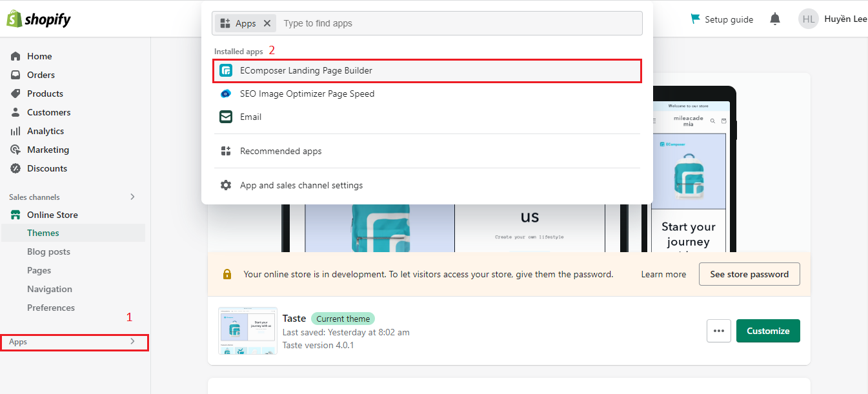Go to Analytics

pyautogui.click(x=45, y=131)
